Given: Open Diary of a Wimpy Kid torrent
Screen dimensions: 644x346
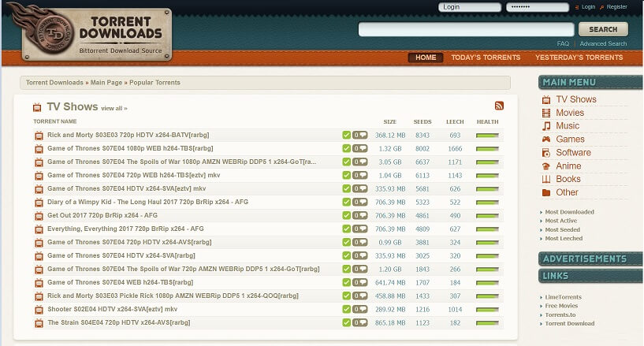Looking at the screenshot, I should (x=147, y=202).
